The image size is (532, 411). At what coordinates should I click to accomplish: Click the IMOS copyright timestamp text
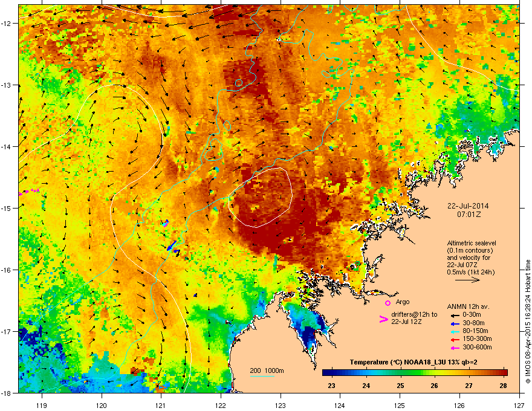[528, 322]
